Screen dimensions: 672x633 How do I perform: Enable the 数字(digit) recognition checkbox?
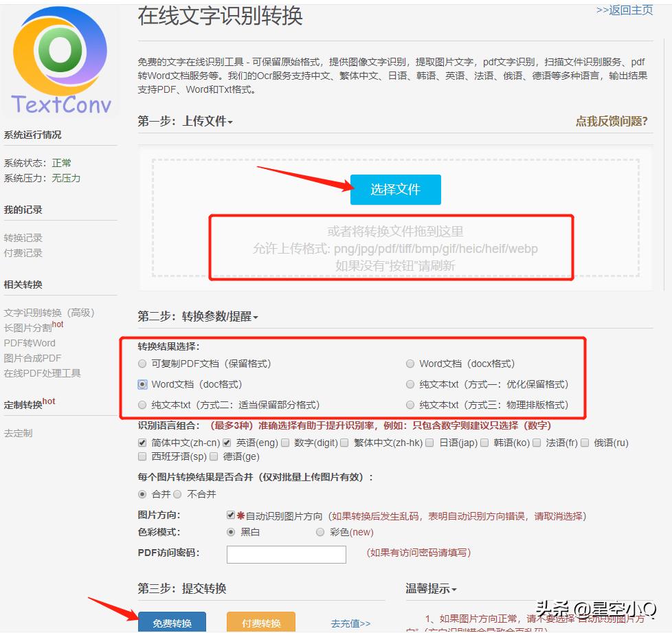point(286,443)
